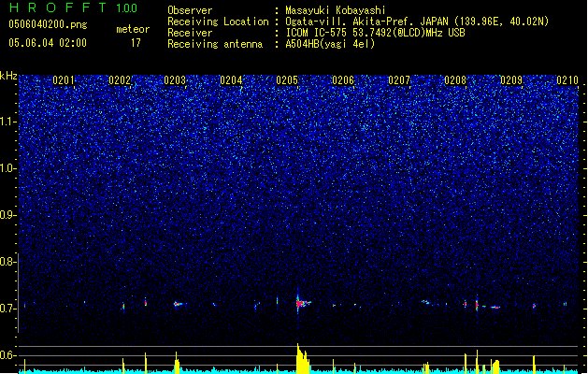This screenshot has height=374, width=588.
Task: Click the yellow intensity peak after 0203
Action: click(x=177, y=363)
